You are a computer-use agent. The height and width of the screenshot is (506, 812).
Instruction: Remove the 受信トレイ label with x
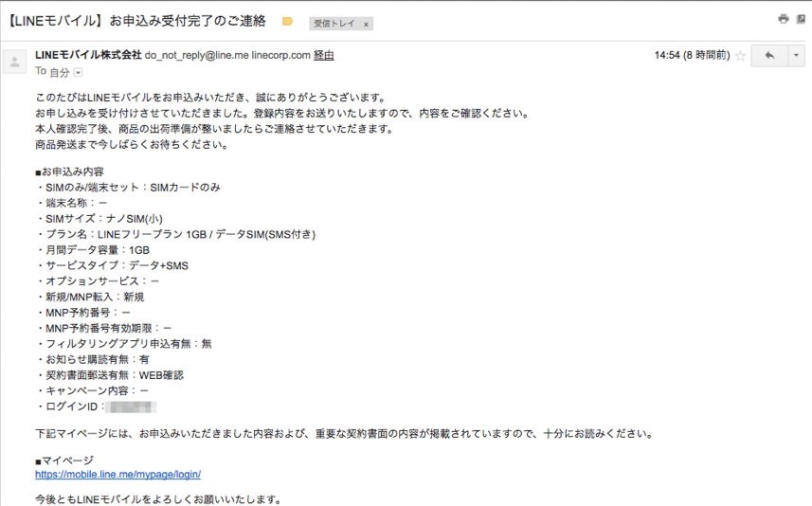click(366, 24)
